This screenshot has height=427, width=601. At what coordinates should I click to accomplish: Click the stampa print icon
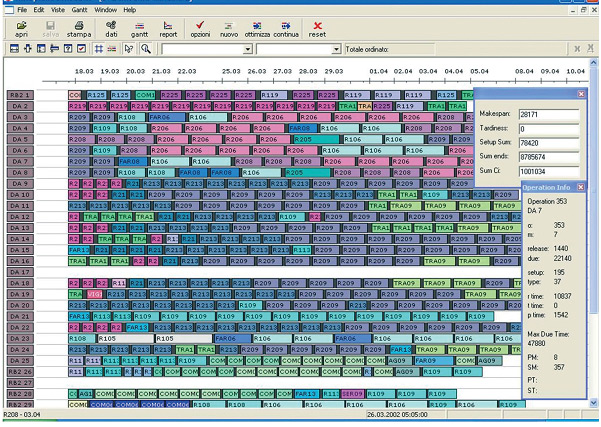(79, 26)
